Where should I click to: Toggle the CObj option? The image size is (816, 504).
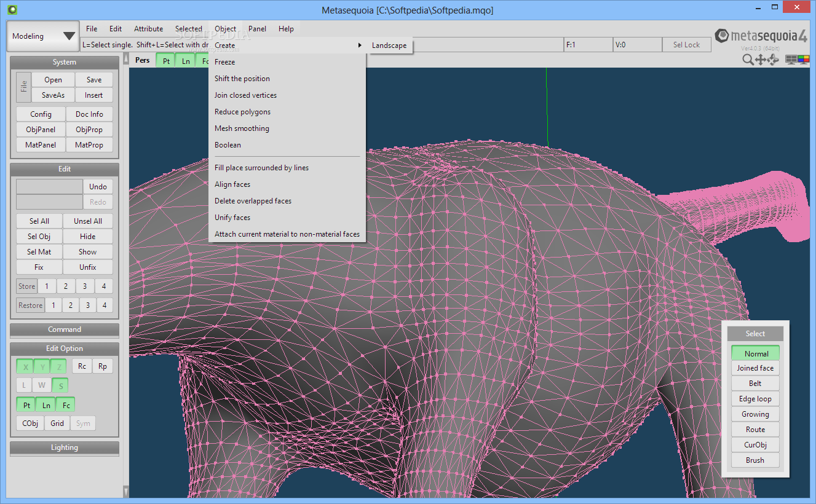[30, 423]
